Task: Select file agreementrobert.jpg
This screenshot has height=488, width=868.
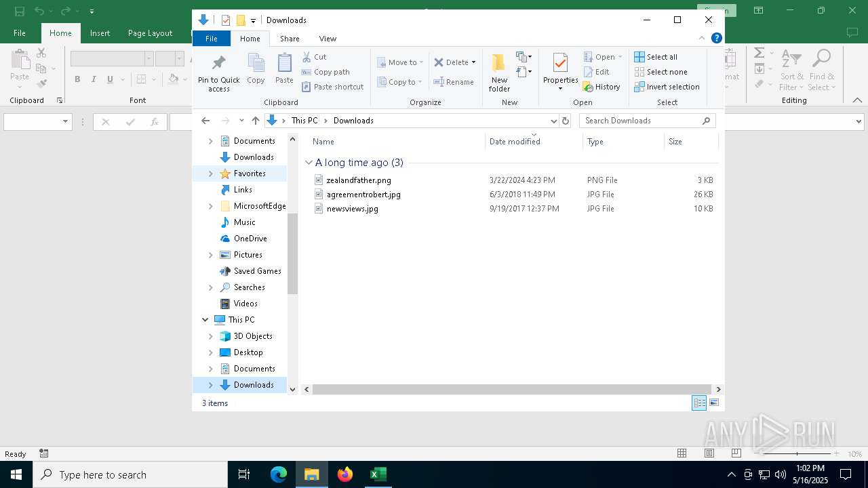Action: (363, 195)
